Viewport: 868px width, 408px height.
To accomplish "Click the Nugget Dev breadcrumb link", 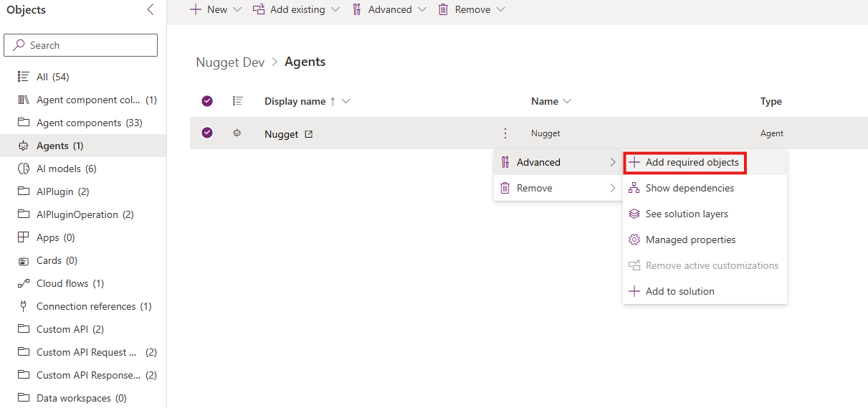I will [x=230, y=62].
